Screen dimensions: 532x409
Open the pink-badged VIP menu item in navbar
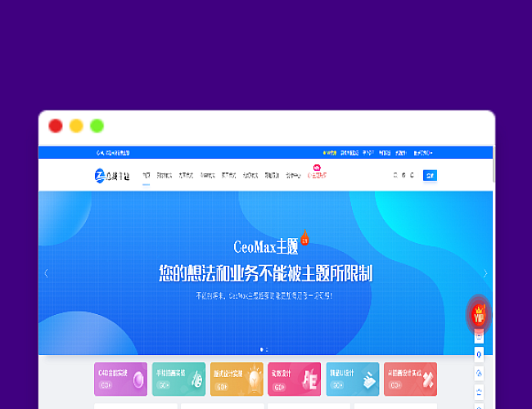(x=317, y=175)
